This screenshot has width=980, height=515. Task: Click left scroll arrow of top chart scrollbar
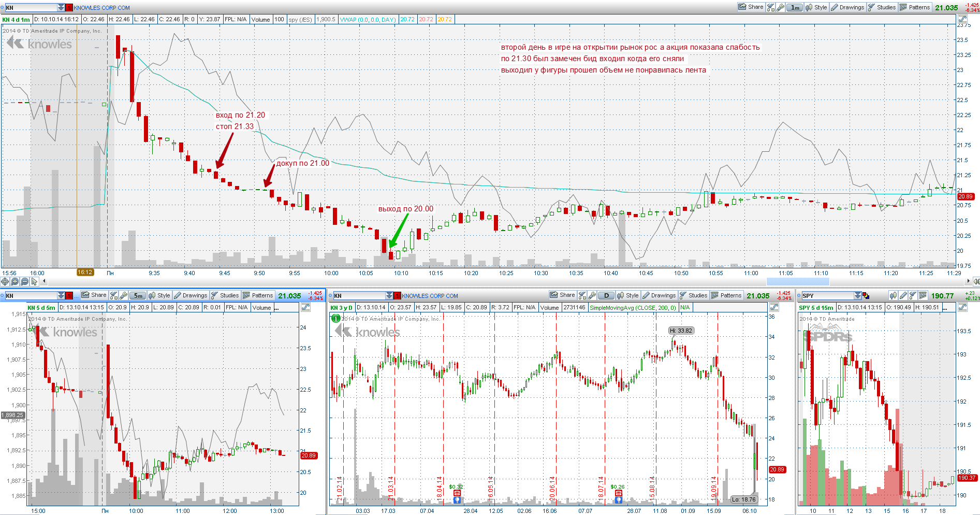44,281
